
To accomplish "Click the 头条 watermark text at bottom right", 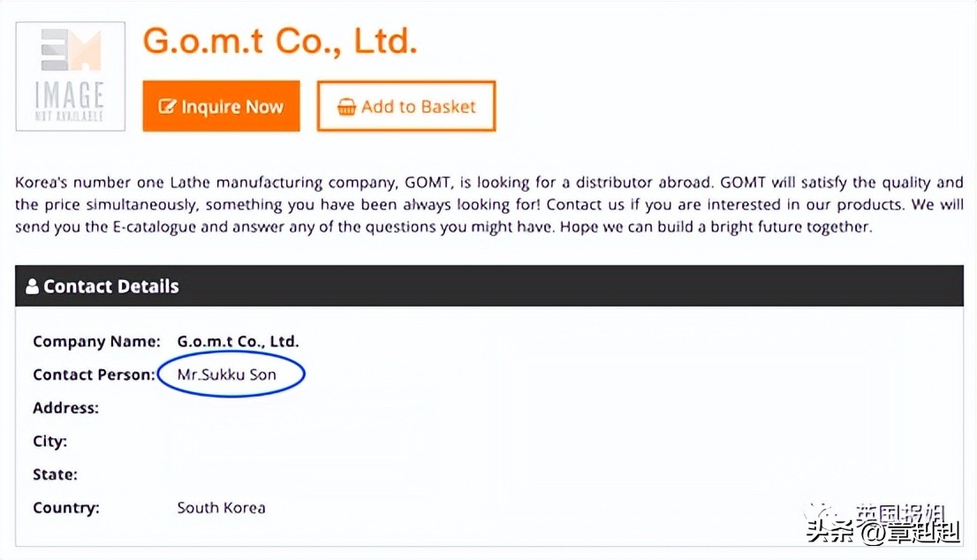I will (827, 533).
